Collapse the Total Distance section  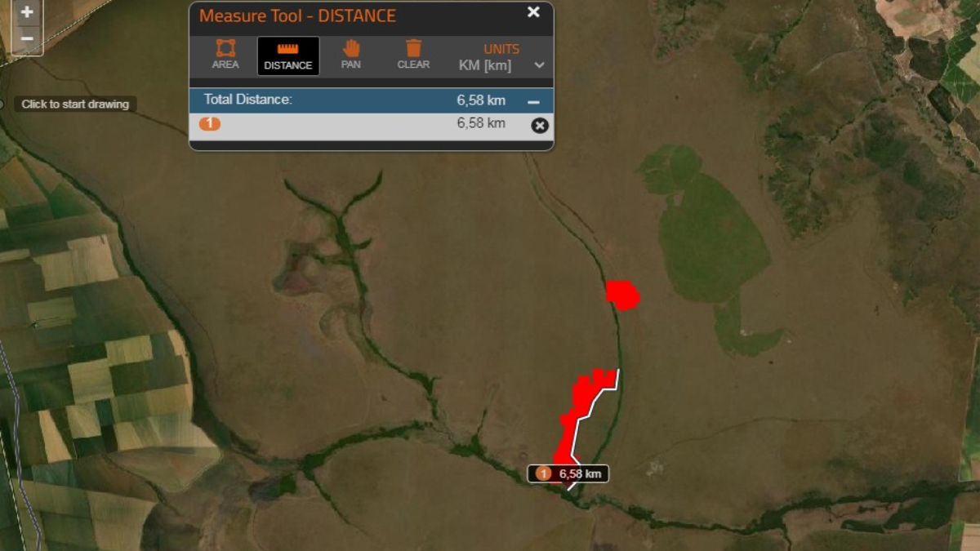coord(533,102)
